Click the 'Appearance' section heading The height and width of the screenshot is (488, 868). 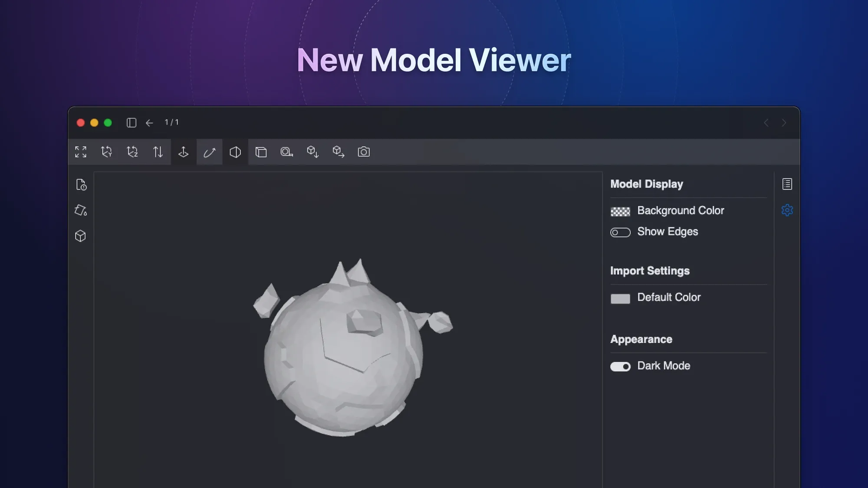pyautogui.click(x=641, y=339)
